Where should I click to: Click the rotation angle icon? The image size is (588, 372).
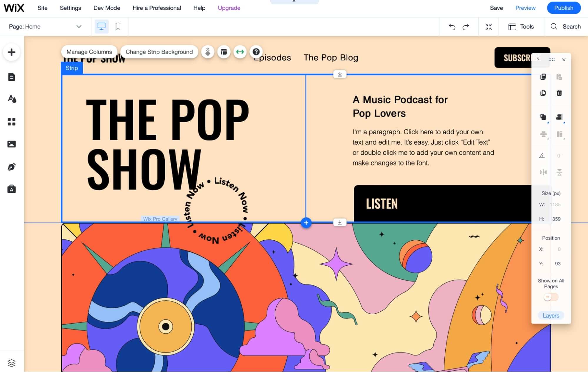point(542,155)
